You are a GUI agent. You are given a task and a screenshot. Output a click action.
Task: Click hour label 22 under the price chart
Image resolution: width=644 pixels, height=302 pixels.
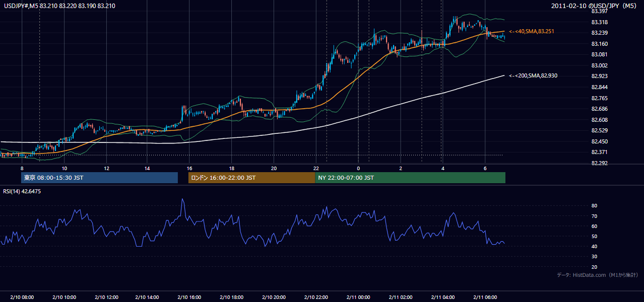[x=315, y=168]
